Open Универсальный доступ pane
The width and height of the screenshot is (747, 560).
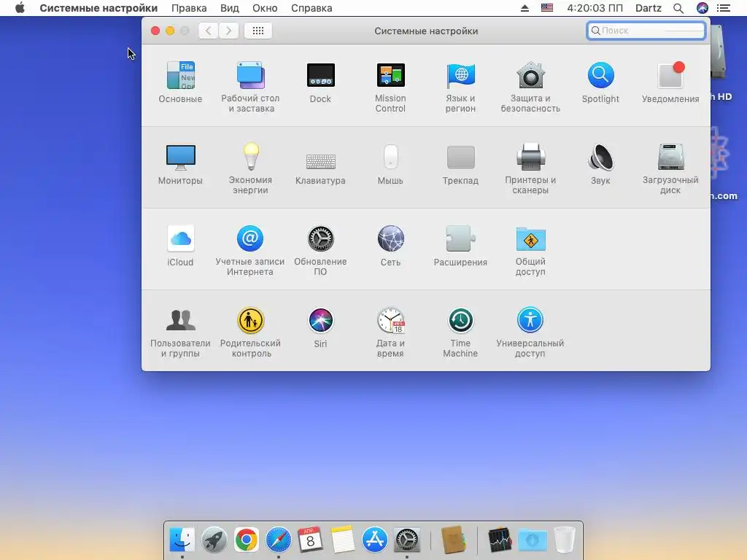[530, 332]
